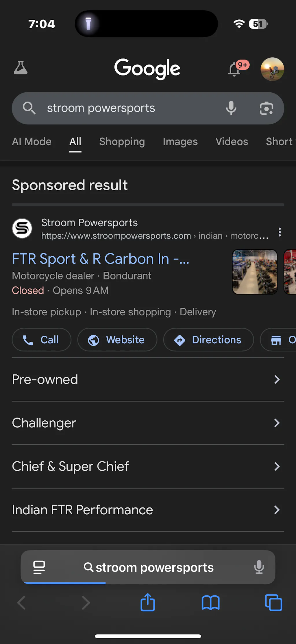The image size is (296, 644).
Task: Switch to AI Mode tab
Action: [32, 141]
